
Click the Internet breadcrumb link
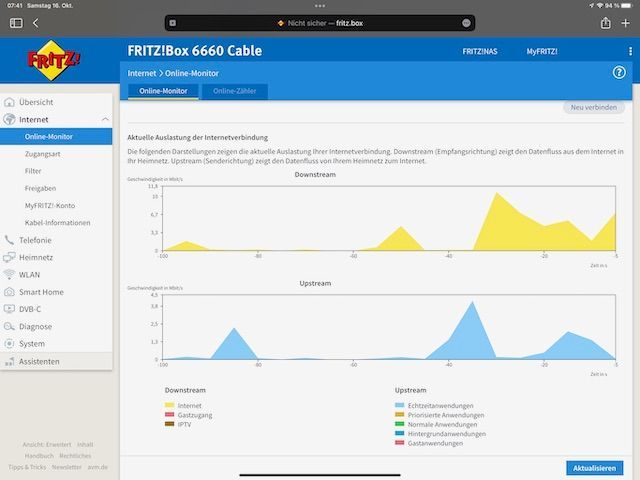tap(142, 73)
